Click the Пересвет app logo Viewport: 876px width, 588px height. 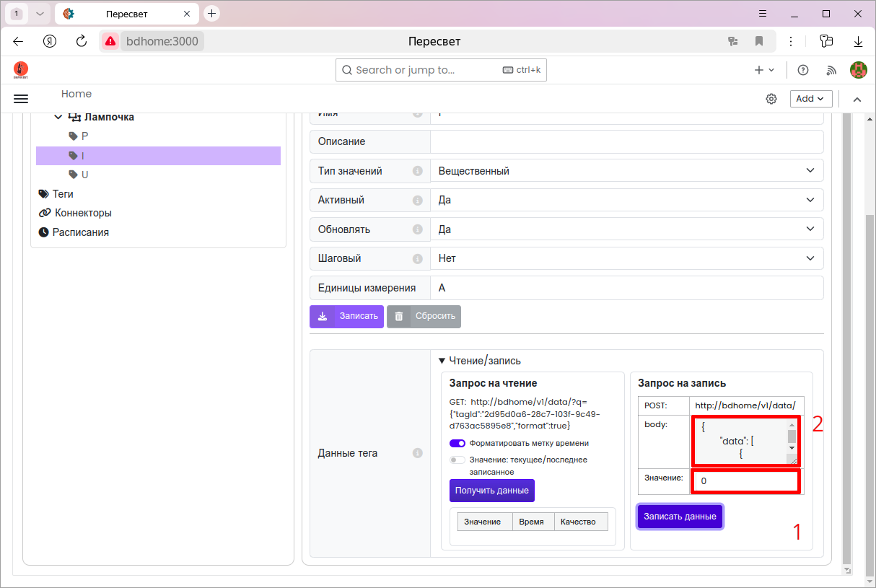pos(21,70)
